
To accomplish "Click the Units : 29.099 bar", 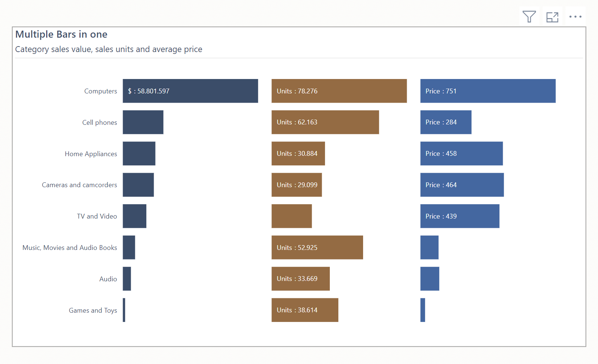I will click(297, 185).
